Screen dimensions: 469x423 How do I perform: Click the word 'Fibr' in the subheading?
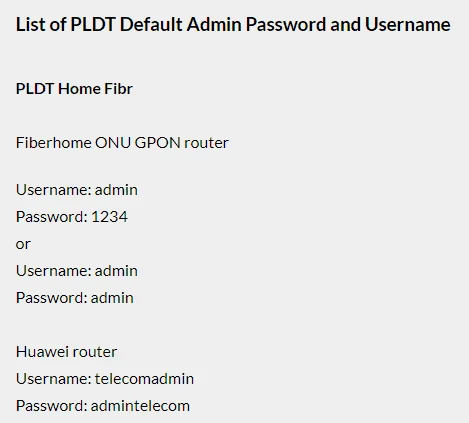pyautogui.click(x=118, y=89)
